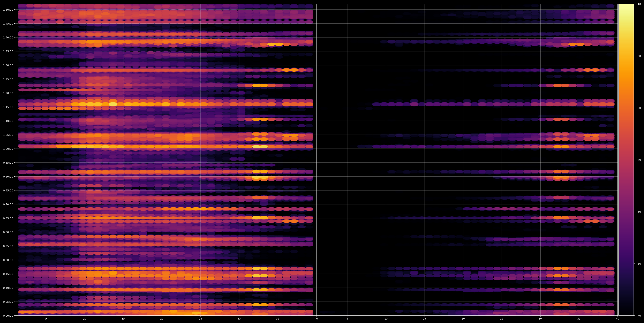Select the 0:05:00 time axis label

[x=8, y=302]
